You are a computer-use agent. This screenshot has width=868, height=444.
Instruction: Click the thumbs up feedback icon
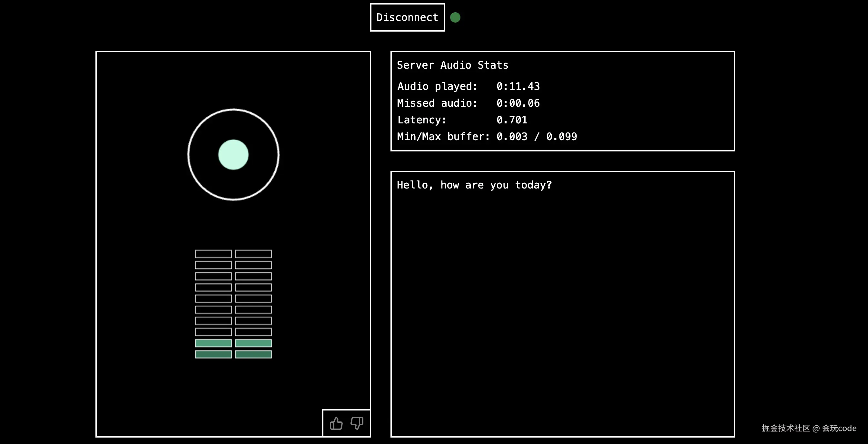point(336,423)
